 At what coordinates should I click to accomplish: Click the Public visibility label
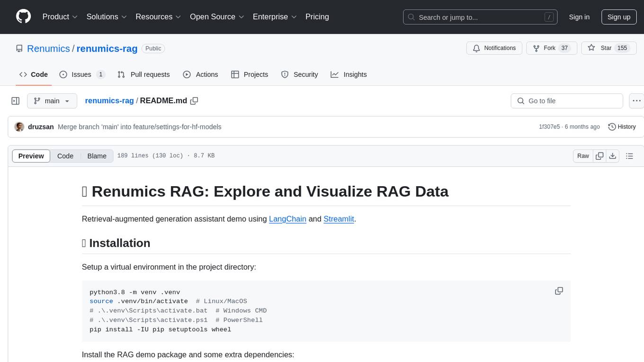(153, 48)
